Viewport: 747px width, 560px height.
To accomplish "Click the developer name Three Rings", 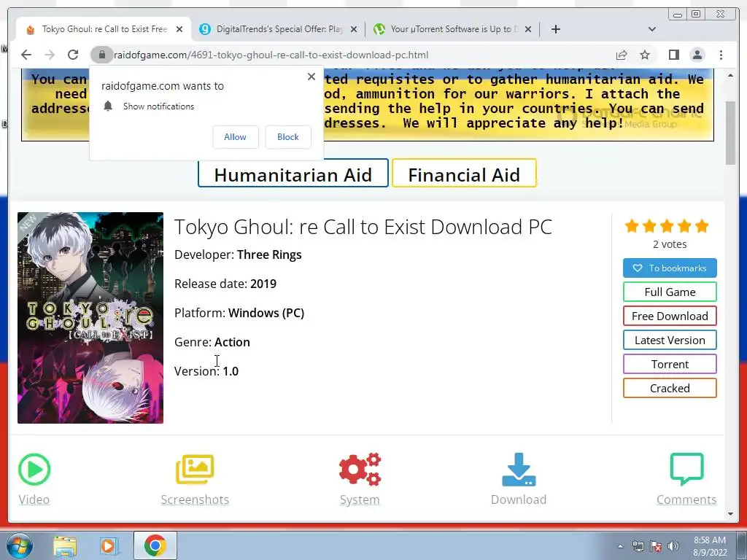I will [x=269, y=254].
